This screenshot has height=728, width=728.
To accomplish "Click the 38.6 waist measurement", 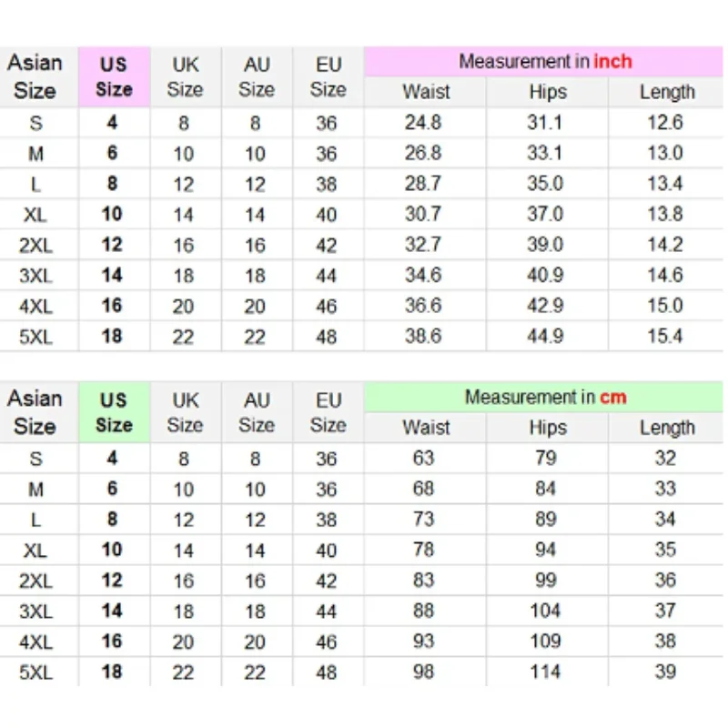I will (x=423, y=337).
